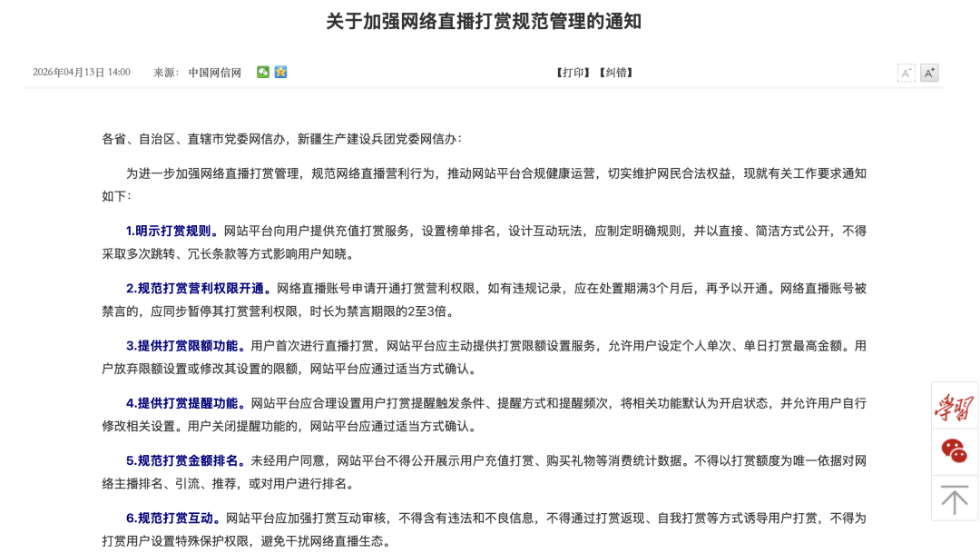The image size is (980, 553).
Task: Click heading 3.提供打赏限额功能
Action: (186, 346)
